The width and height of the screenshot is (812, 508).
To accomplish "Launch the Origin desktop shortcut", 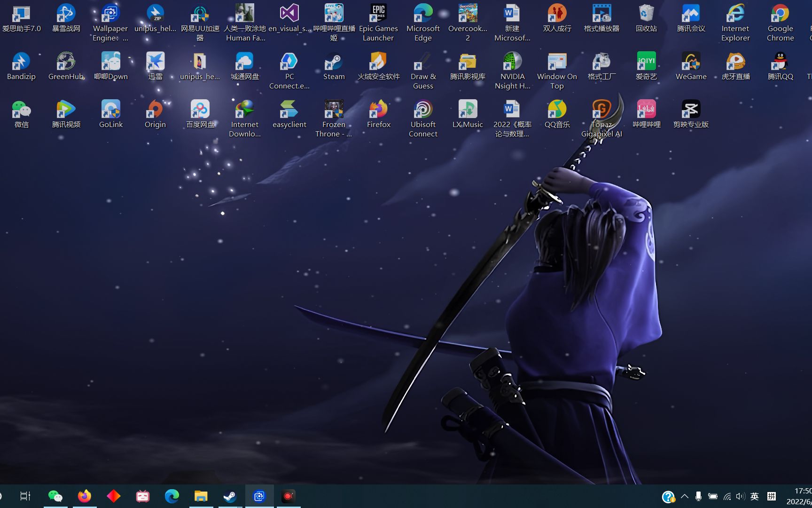I will 155,115.
